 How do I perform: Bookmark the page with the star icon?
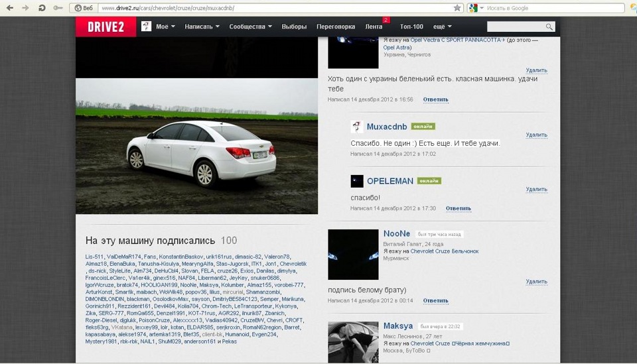pos(457,8)
